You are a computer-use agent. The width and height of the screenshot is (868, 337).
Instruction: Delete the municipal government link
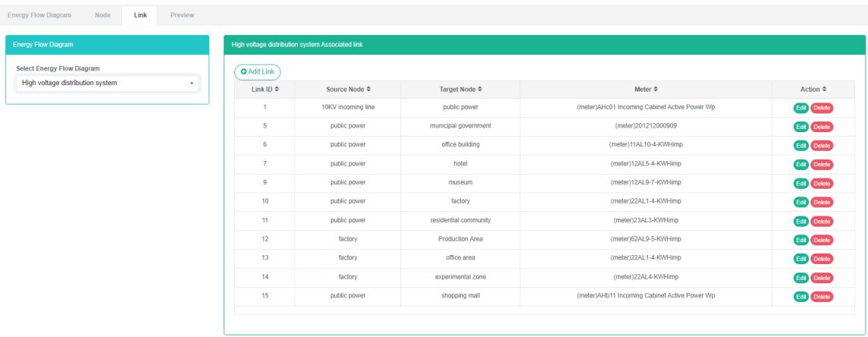(x=822, y=127)
